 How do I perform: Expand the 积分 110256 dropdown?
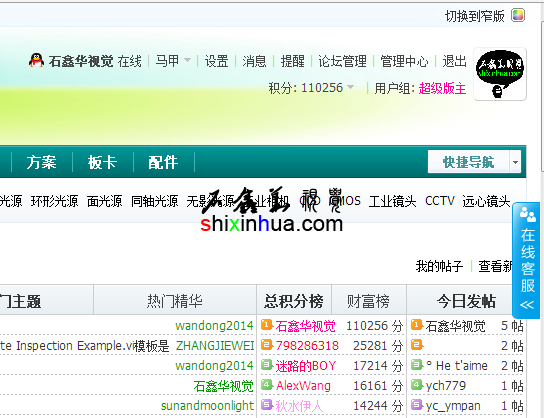351,87
